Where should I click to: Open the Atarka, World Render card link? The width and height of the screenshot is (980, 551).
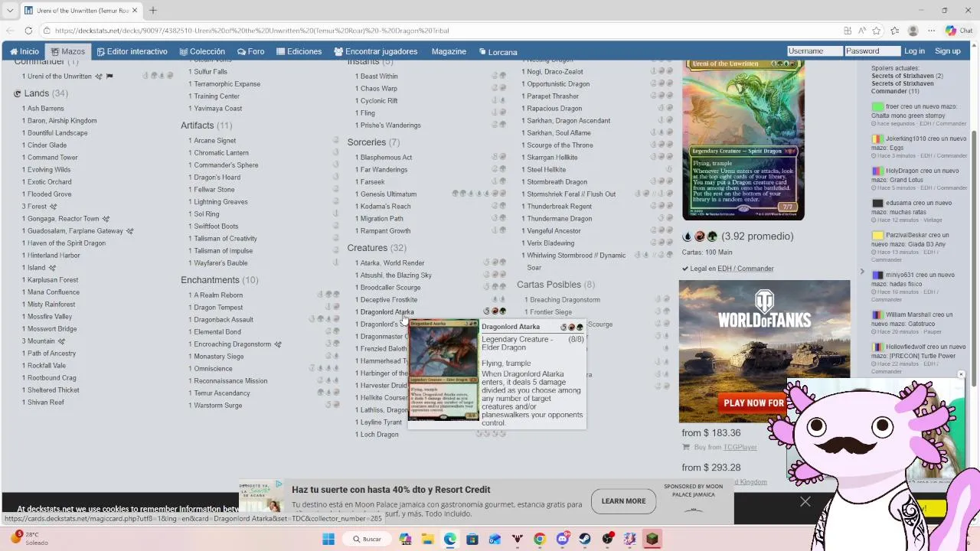click(392, 263)
